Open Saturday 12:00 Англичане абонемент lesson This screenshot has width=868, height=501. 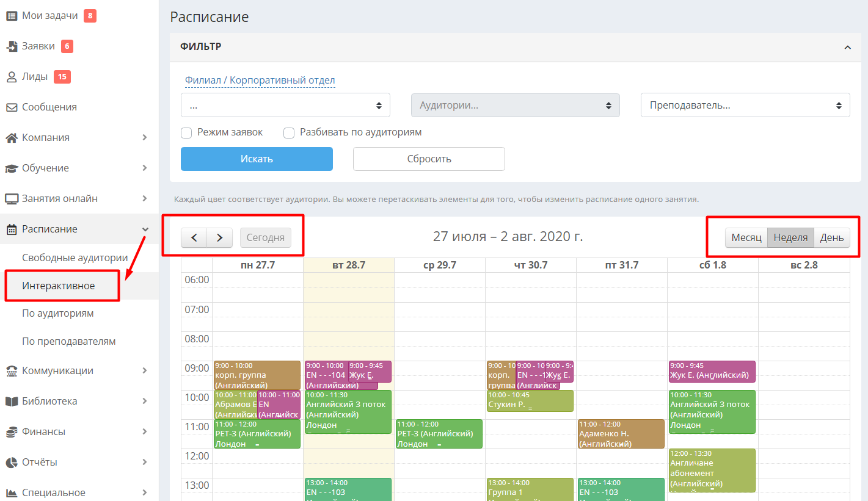pos(712,470)
